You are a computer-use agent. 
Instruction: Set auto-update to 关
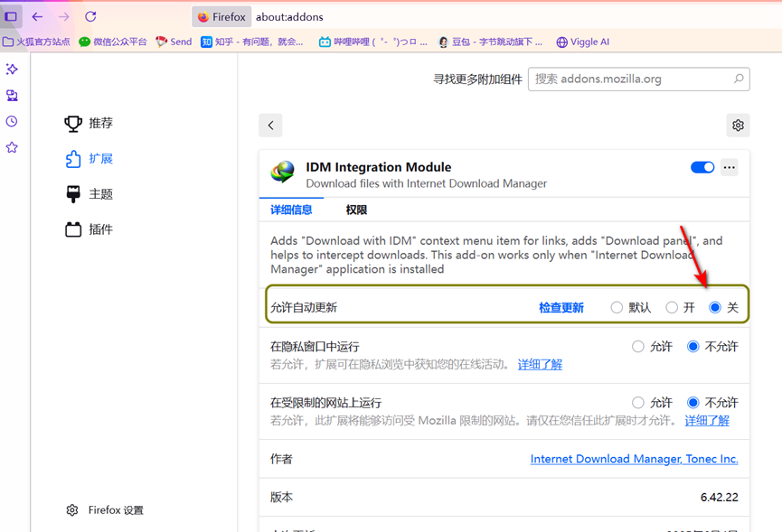coord(715,307)
